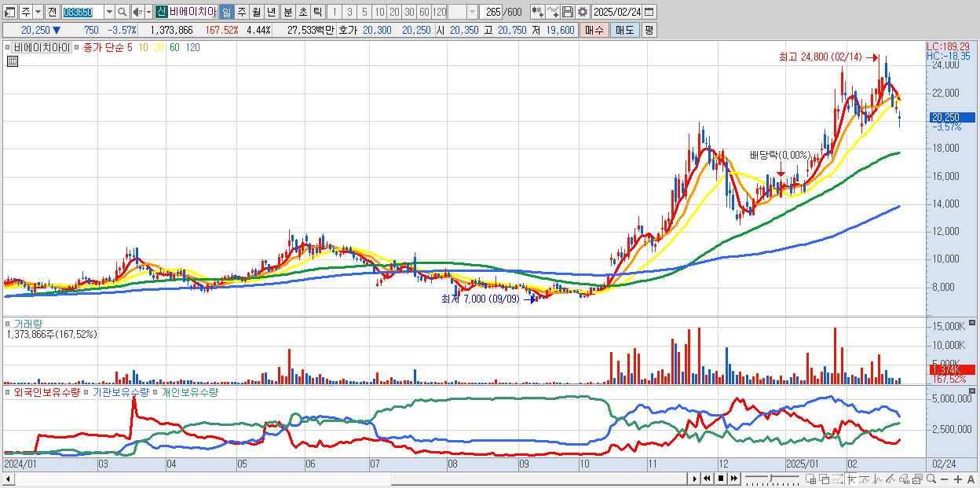980x488 pixels.
Task: Select 초 second period toggle
Action: pyautogui.click(x=302, y=12)
